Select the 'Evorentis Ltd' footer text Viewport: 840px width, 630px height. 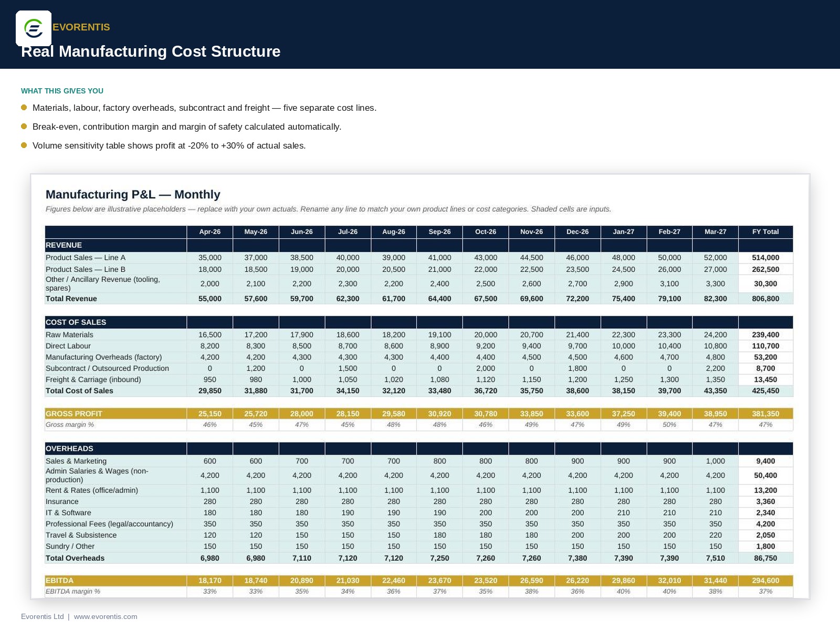pos(43,616)
